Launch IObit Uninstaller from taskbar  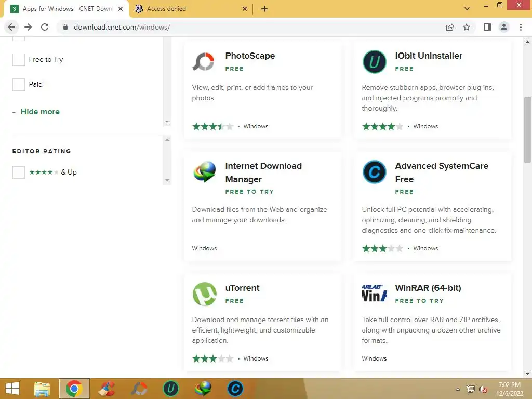(171, 389)
